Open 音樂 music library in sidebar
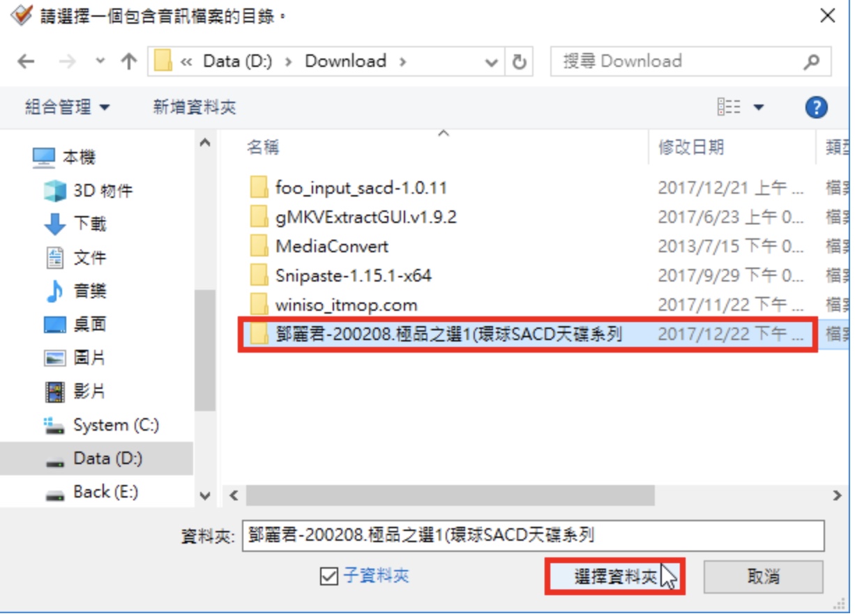 (x=90, y=291)
